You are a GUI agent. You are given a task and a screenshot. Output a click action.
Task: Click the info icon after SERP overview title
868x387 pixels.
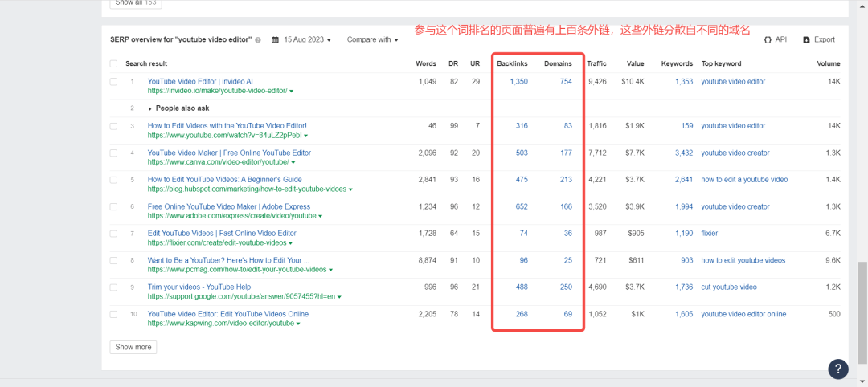[x=258, y=40]
